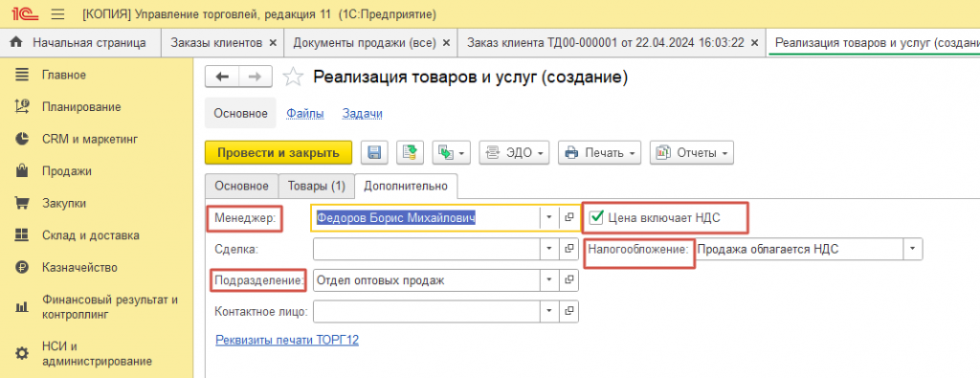Open the create-based-on dropdown icon

[x=452, y=152]
